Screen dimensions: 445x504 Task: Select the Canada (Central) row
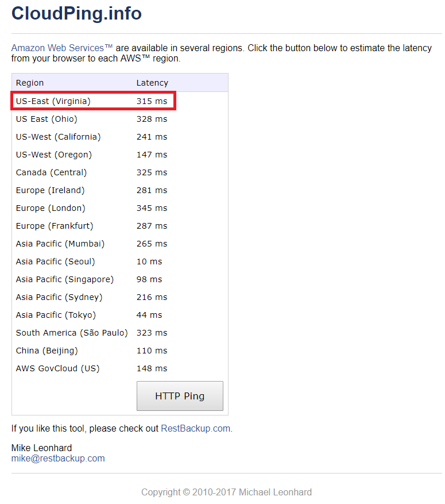120,172
